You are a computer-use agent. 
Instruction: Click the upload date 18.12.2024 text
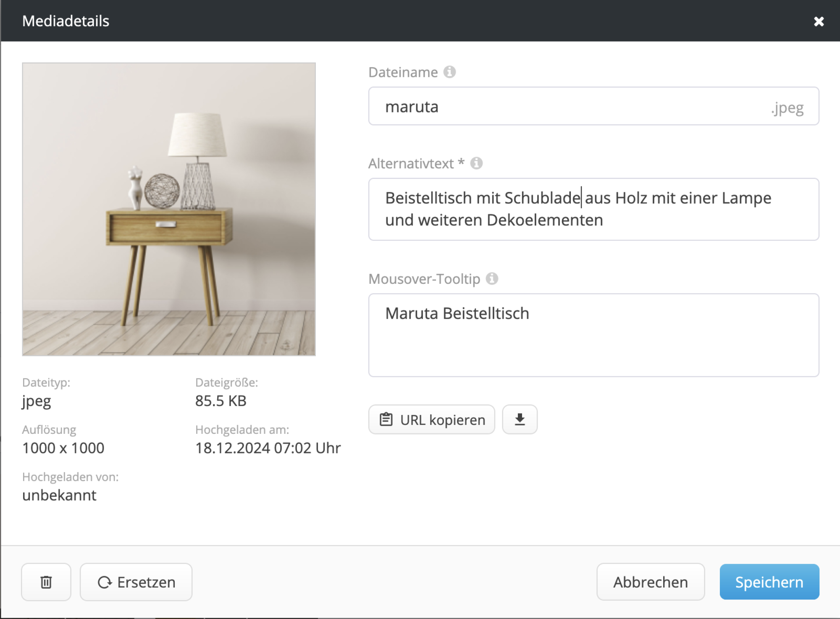coord(268,448)
